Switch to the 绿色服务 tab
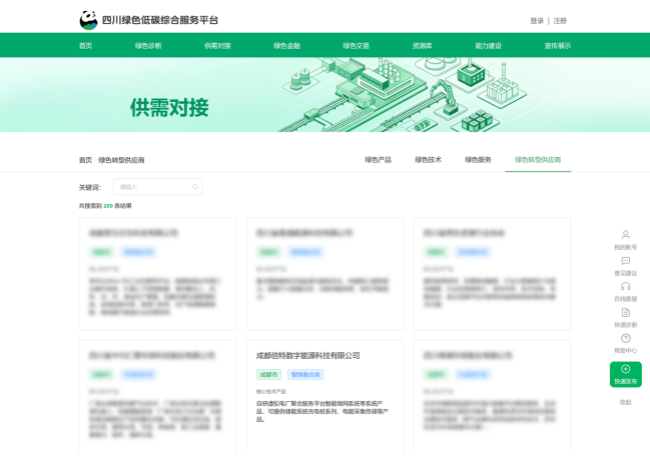This screenshot has width=650, height=459. [478, 160]
